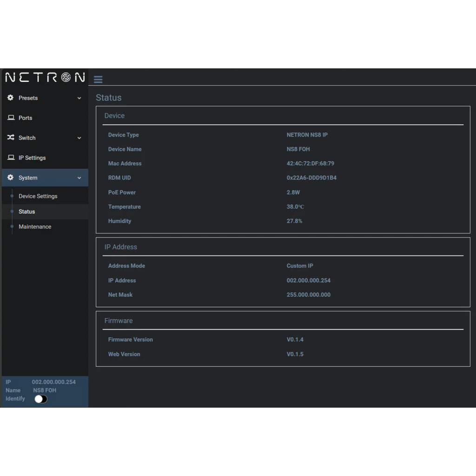This screenshot has height=476, width=476.
Task: Click the NETRON logo at top left
Action: (x=44, y=77)
